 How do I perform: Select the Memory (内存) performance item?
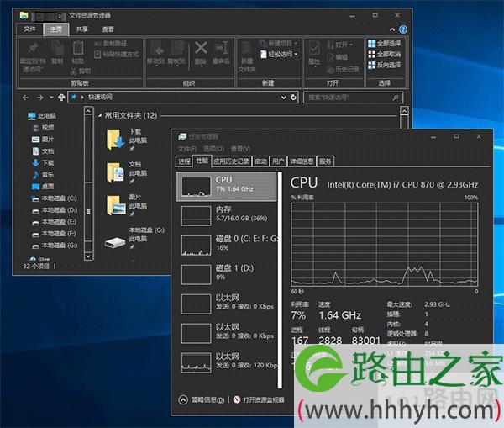click(x=226, y=216)
